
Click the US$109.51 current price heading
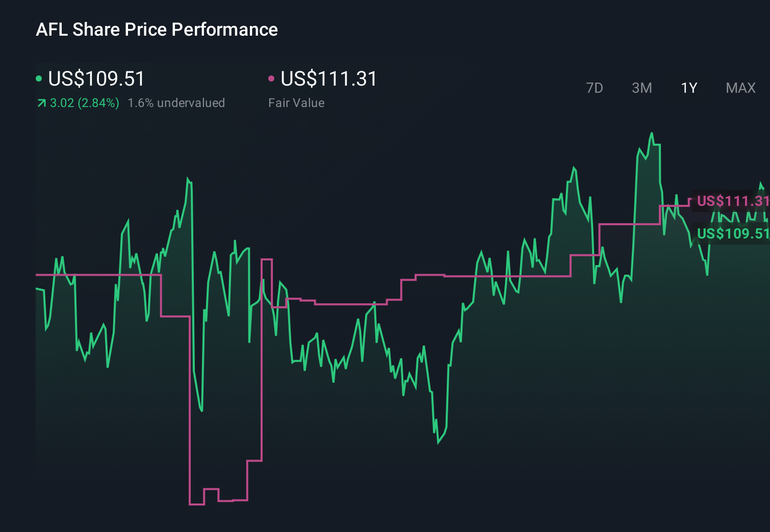pos(95,79)
